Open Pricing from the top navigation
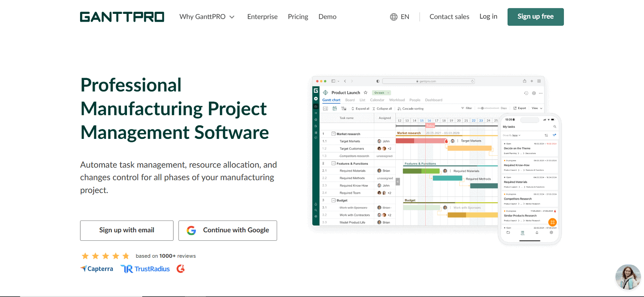This screenshot has width=644, height=297. [x=298, y=17]
